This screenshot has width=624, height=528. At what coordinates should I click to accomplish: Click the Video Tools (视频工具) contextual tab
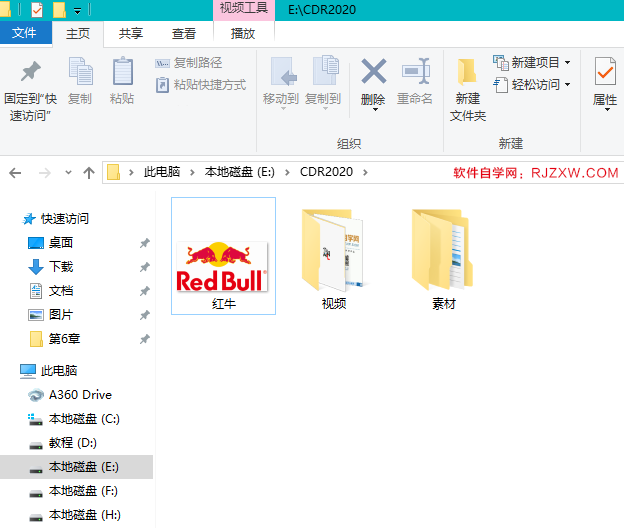coord(244,10)
